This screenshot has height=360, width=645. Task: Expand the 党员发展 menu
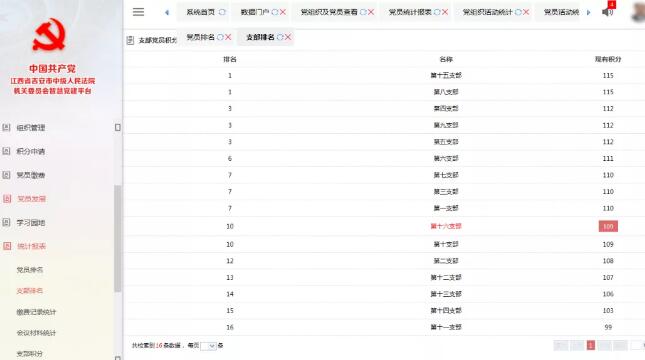pos(32,199)
